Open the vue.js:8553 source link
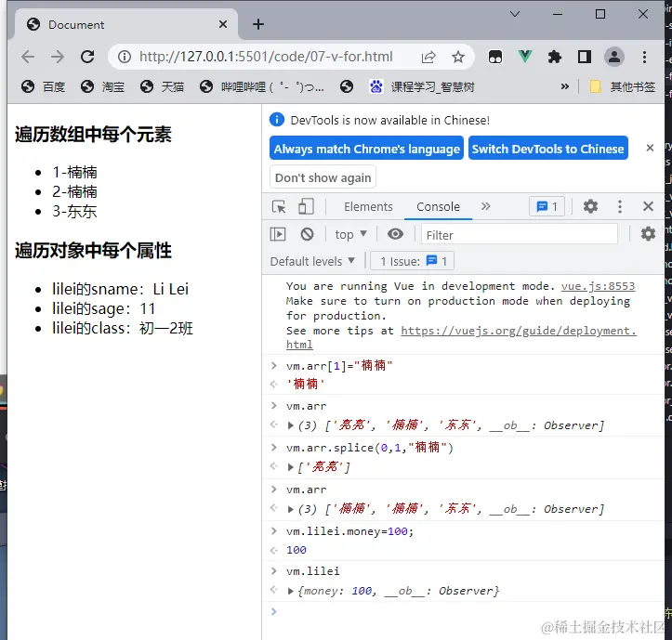 pos(598,286)
